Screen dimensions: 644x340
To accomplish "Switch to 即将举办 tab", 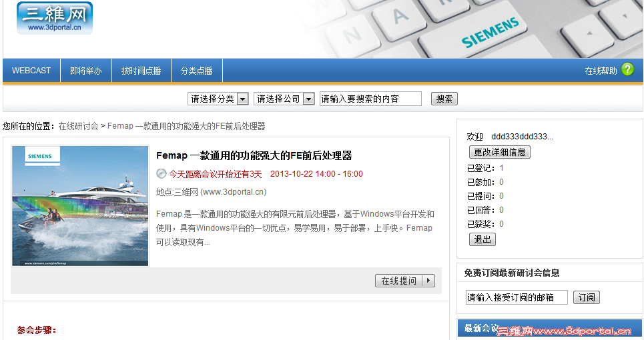I will click(86, 71).
